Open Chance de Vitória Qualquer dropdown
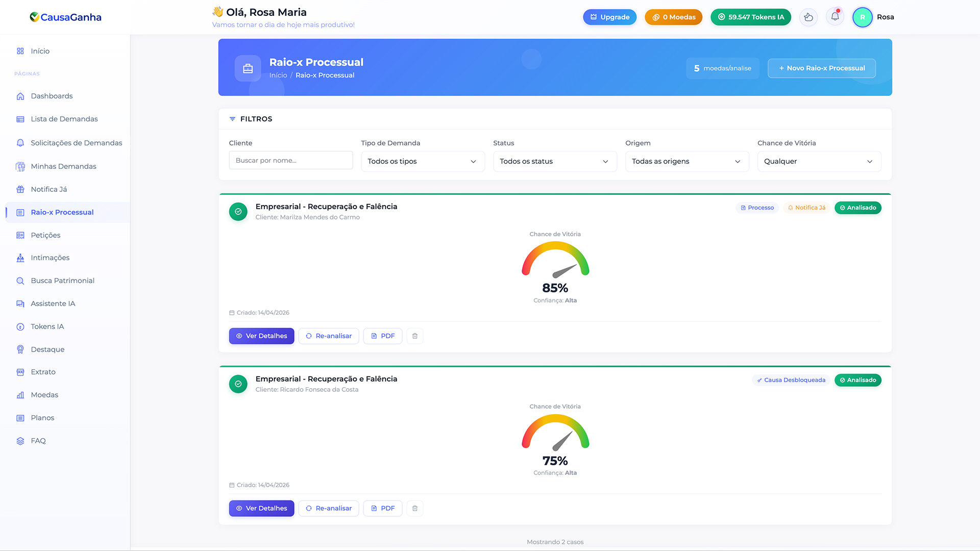Viewport: 980px width, 551px height. pyautogui.click(x=819, y=161)
